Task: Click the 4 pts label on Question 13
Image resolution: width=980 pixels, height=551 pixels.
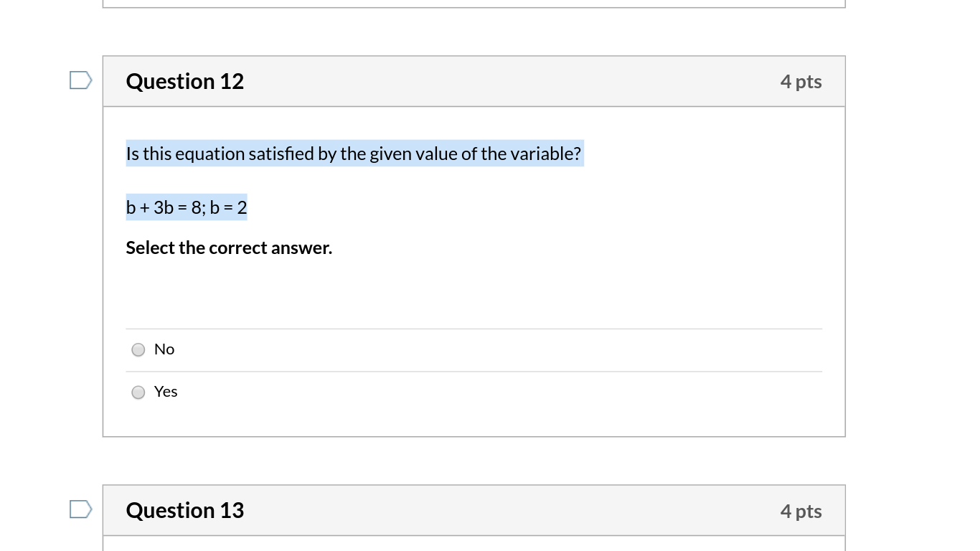Action: pyautogui.click(x=801, y=512)
